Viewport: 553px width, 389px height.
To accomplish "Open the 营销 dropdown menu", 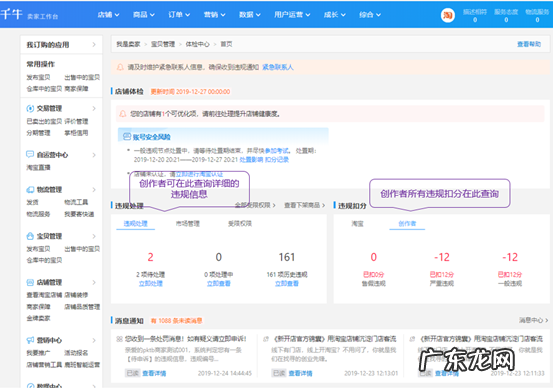I will [x=214, y=15].
